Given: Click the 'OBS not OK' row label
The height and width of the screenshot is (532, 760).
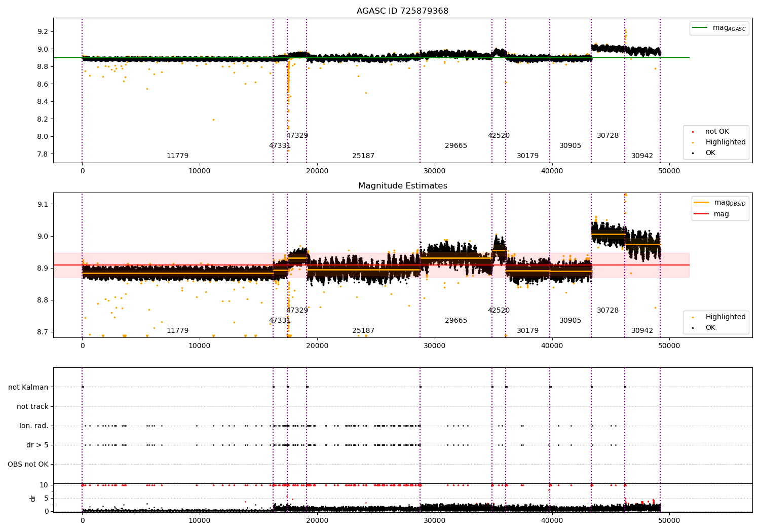Looking at the screenshot, I should pyautogui.click(x=28, y=465).
